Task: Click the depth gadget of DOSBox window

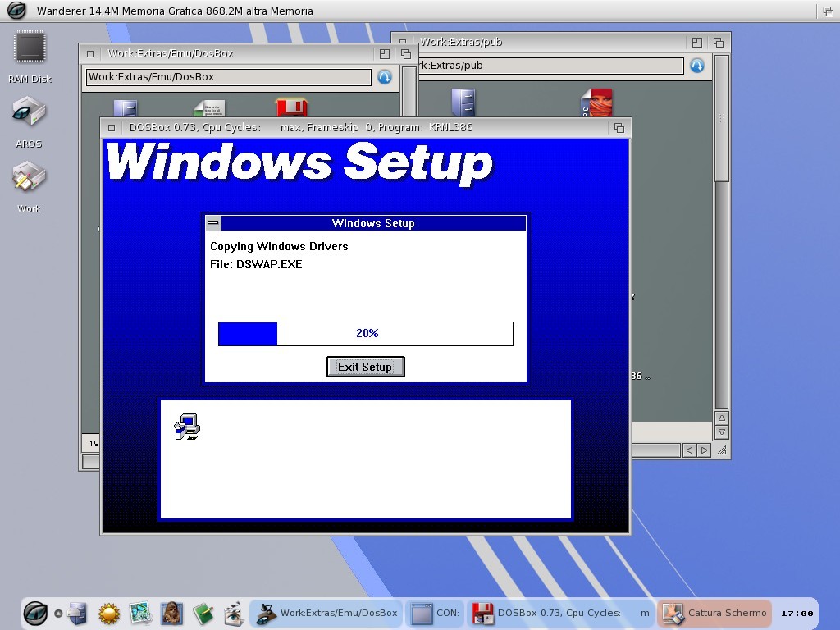Action: click(619, 128)
